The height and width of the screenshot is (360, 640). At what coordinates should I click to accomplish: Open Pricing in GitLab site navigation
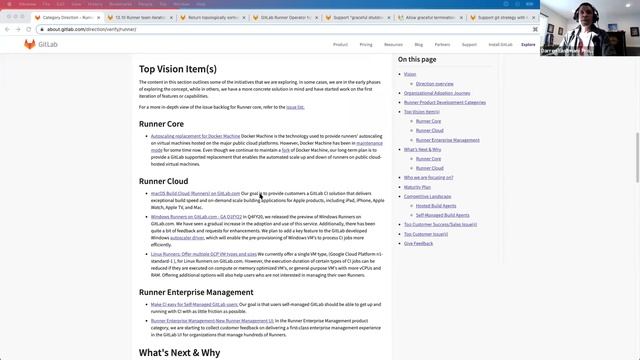click(x=366, y=44)
